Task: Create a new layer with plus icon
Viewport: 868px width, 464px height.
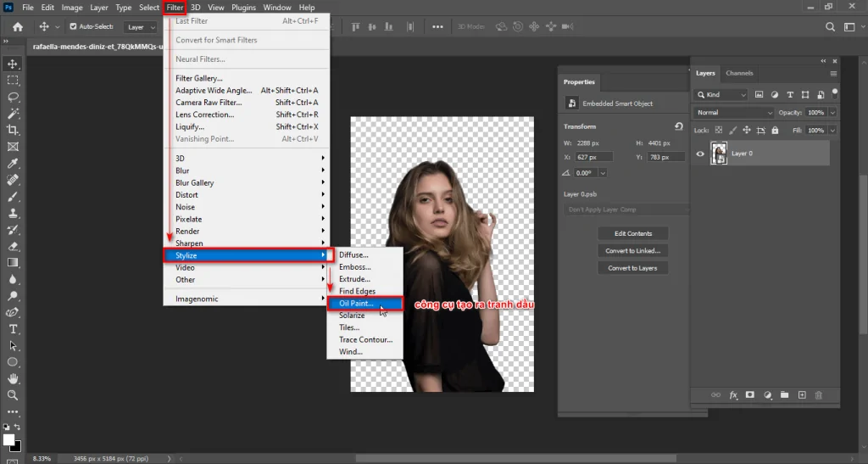Action: tap(801, 395)
